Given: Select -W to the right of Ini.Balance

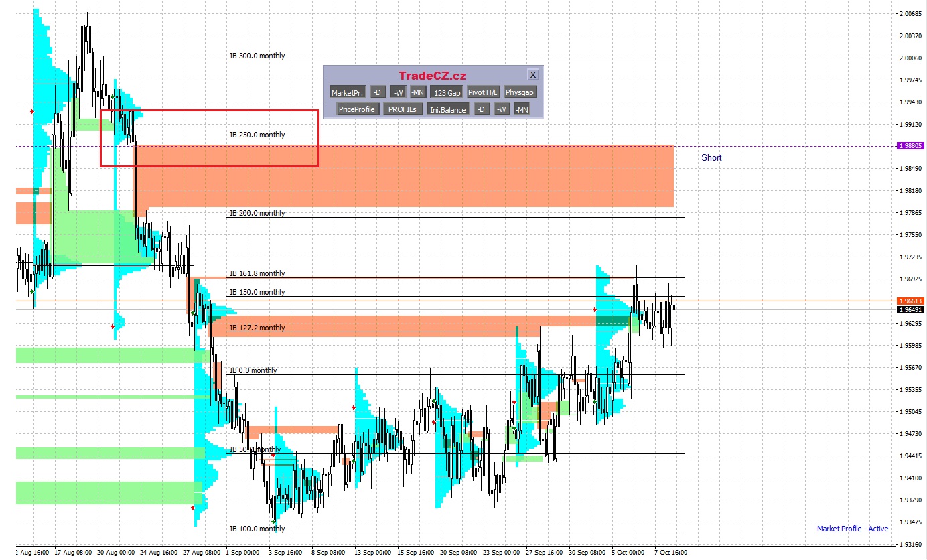Looking at the screenshot, I should click(501, 109).
